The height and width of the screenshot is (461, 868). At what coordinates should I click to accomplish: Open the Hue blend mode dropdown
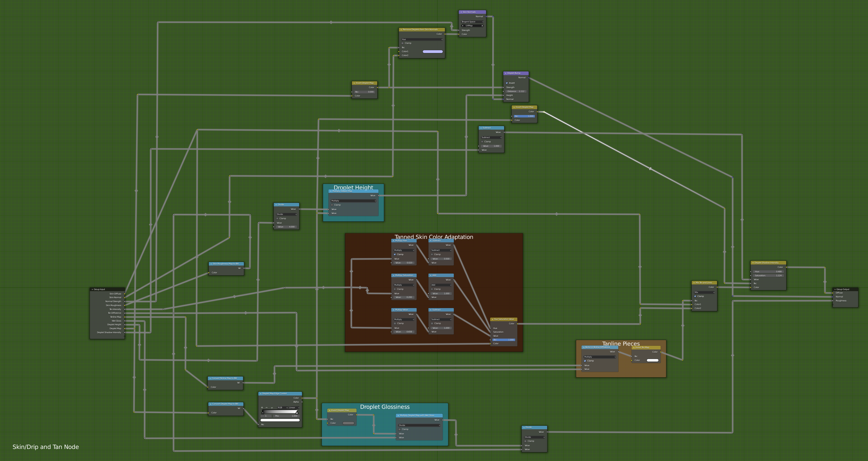point(422,39)
